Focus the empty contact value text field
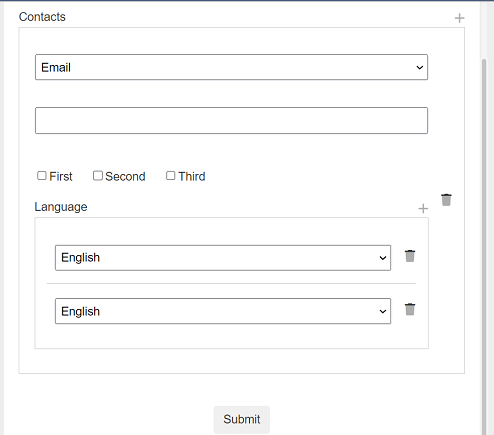The height and width of the screenshot is (435, 494). click(x=231, y=120)
